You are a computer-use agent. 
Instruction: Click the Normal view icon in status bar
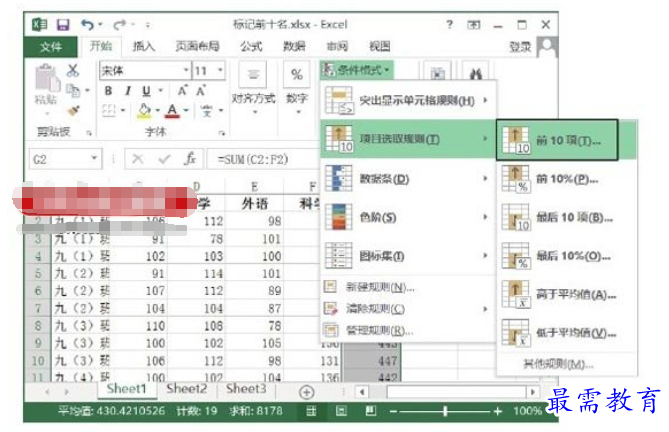pyautogui.click(x=311, y=411)
